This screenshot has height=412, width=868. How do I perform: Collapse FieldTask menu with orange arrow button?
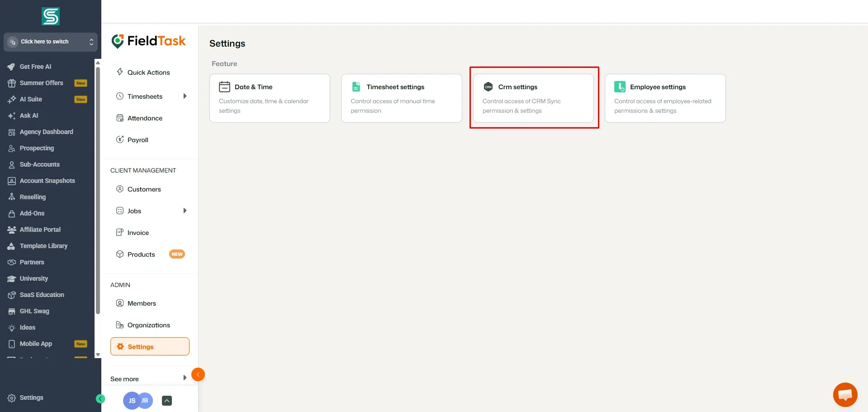tap(198, 374)
